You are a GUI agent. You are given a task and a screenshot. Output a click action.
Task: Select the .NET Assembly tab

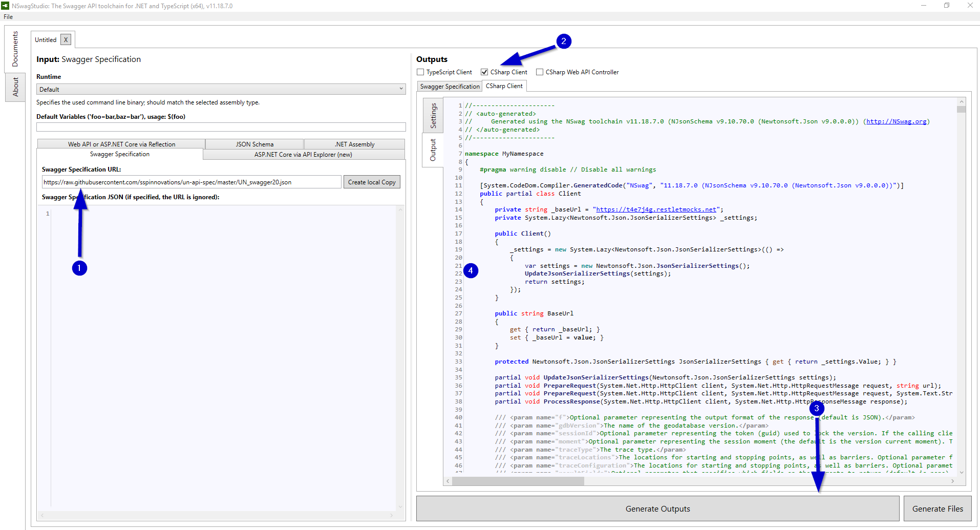point(354,144)
